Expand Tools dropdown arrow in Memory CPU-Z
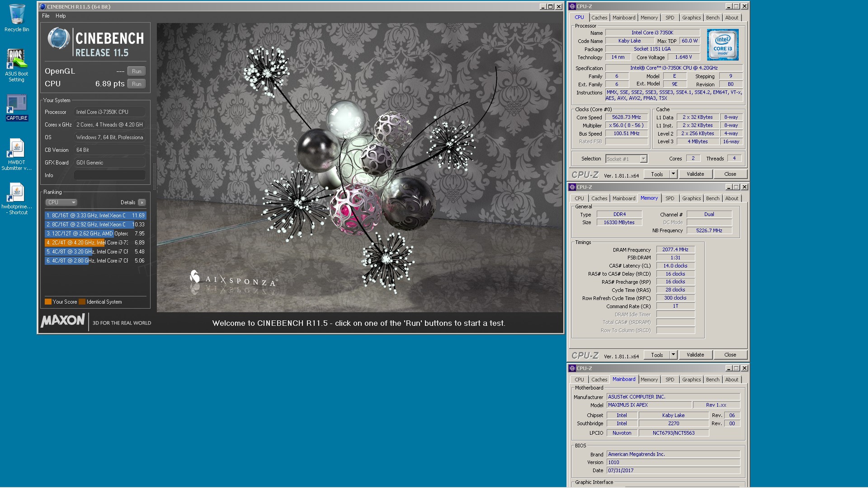 point(673,355)
